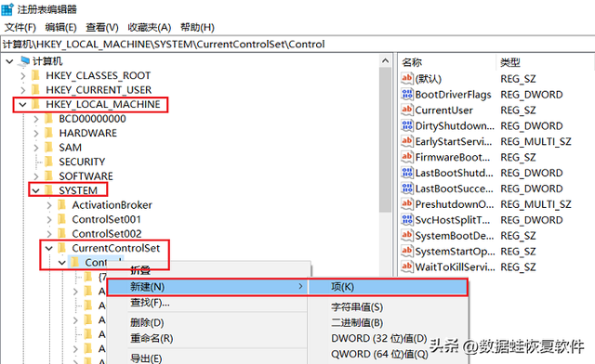The image size is (595, 364).
Task: Select the HARDWARE folder icon
Action: [48, 133]
